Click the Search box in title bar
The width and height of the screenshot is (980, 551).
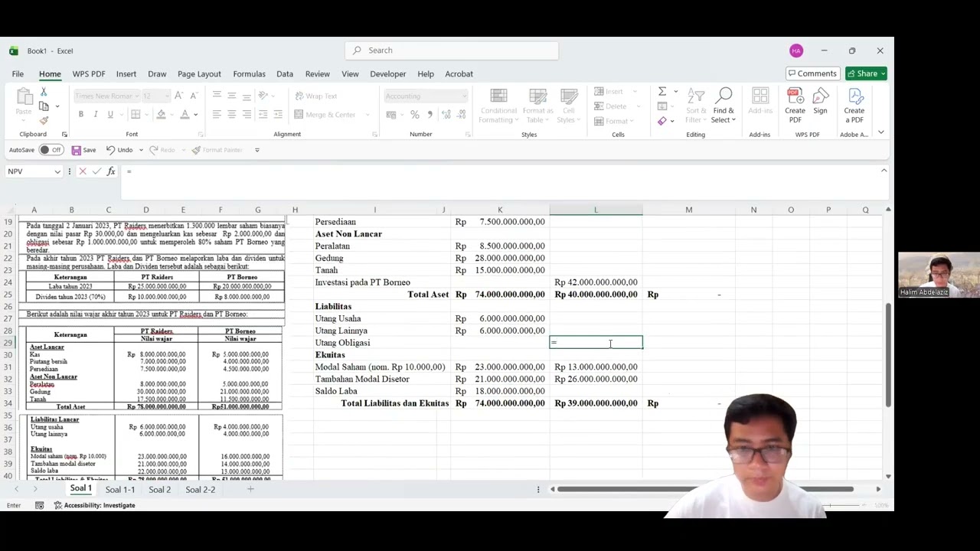click(x=452, y=51)
